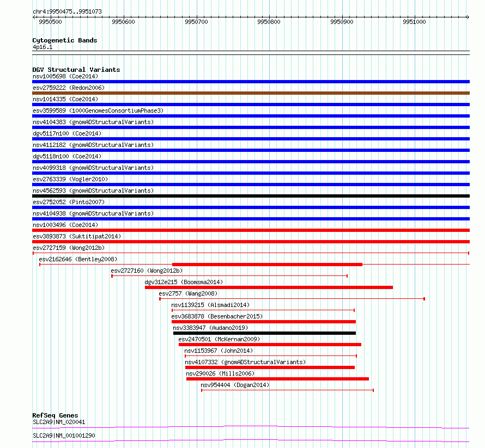Select the black nsv3383947 Audano2019 bar

click(x=264, y=333)
